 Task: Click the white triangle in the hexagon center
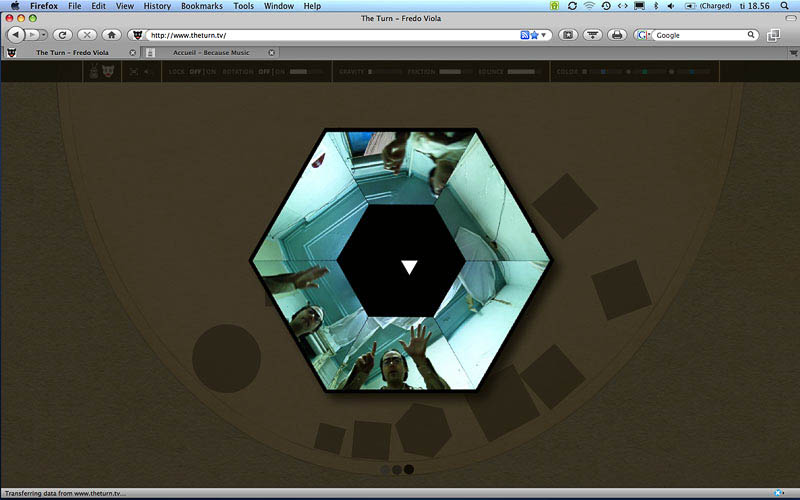(x=409, y=267)
